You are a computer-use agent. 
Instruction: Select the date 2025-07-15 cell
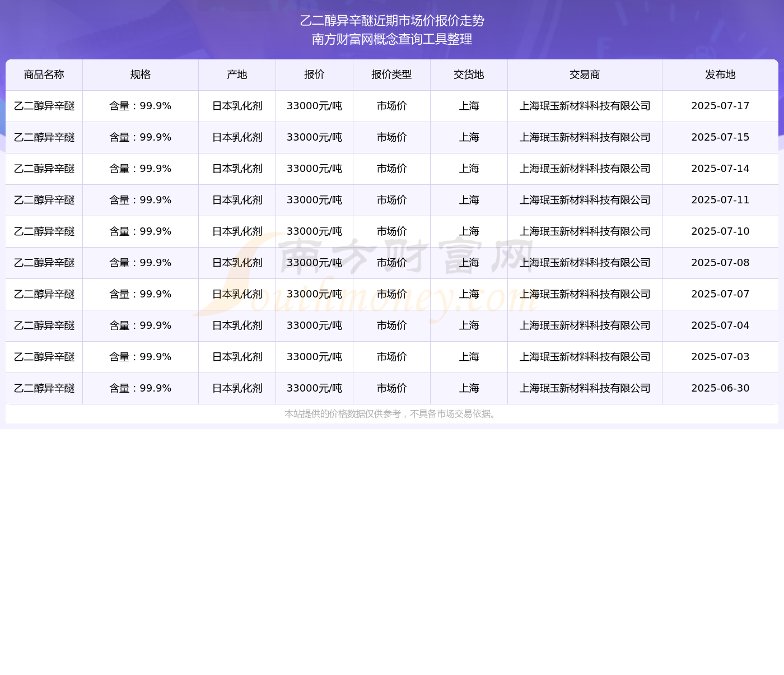click(720, 137)
